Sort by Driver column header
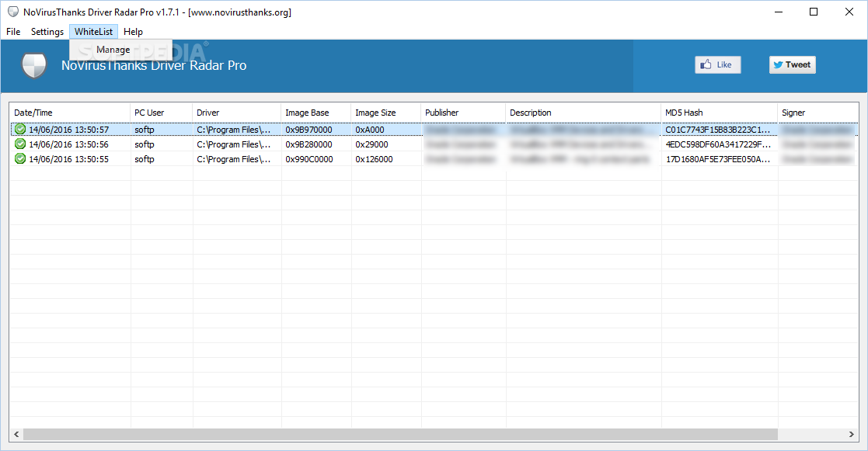The height and width of the screenshot is (451, 868). (236, 113)
